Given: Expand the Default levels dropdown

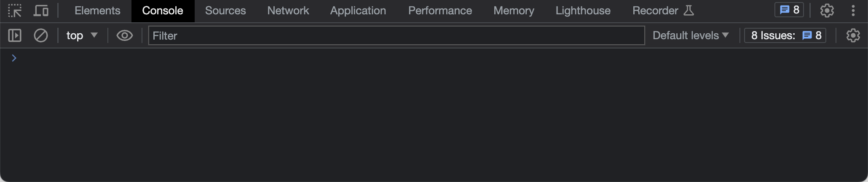Looking at the screenshot, I should click(x=690, y=35).
